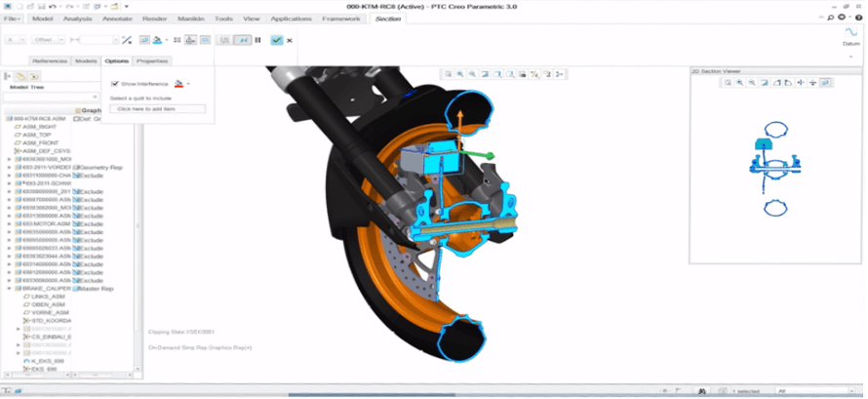Save model from quick access toolbar
Viewport: 868px width, 399px height.
click(42, 6)
